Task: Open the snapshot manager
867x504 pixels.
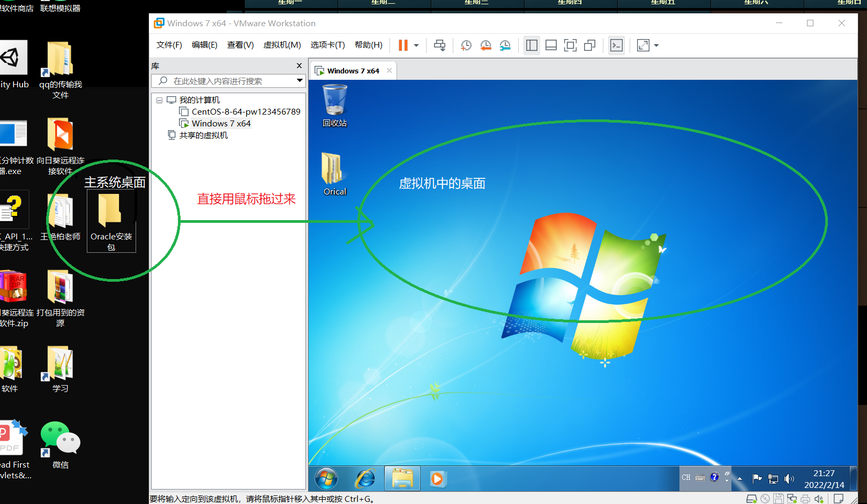Action: pos(505,45)
